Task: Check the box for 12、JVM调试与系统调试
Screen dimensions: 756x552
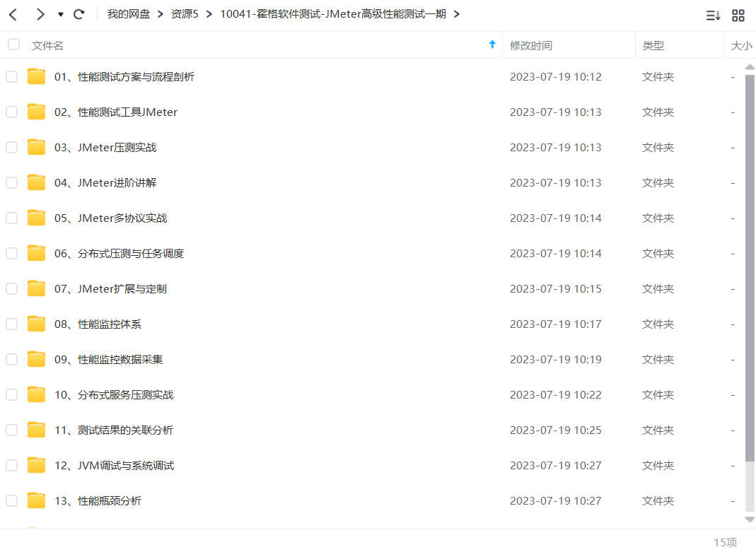Action: click(11, 465)
